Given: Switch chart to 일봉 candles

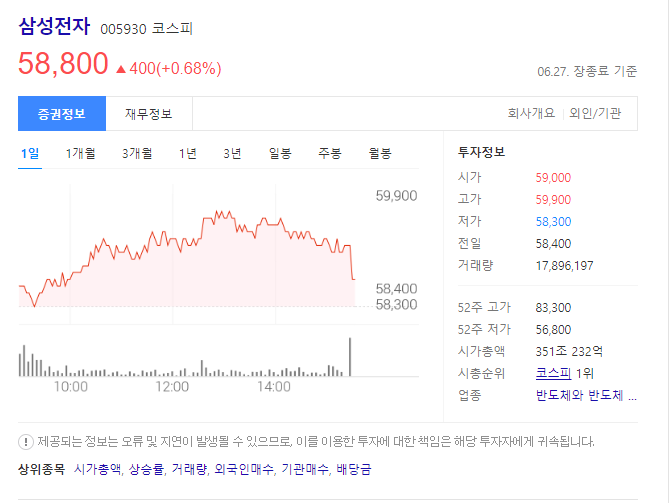Looking at the screenshot, I should pos(280,153).
